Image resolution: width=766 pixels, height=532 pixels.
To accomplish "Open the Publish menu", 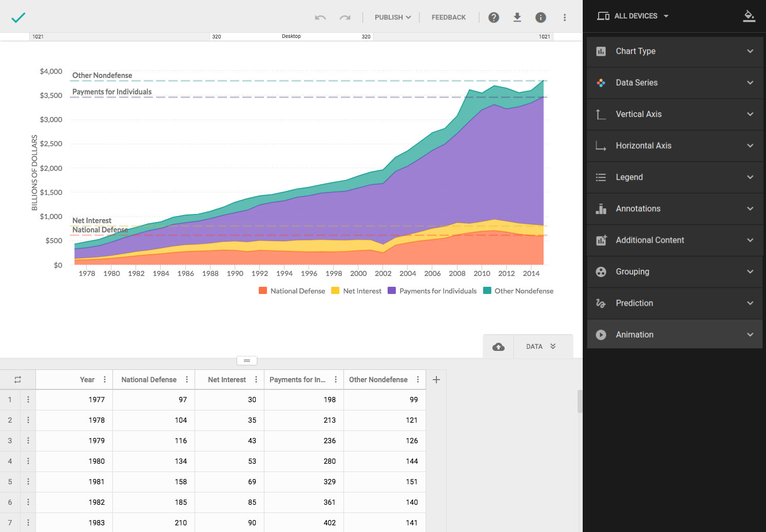I will [393, 17].
